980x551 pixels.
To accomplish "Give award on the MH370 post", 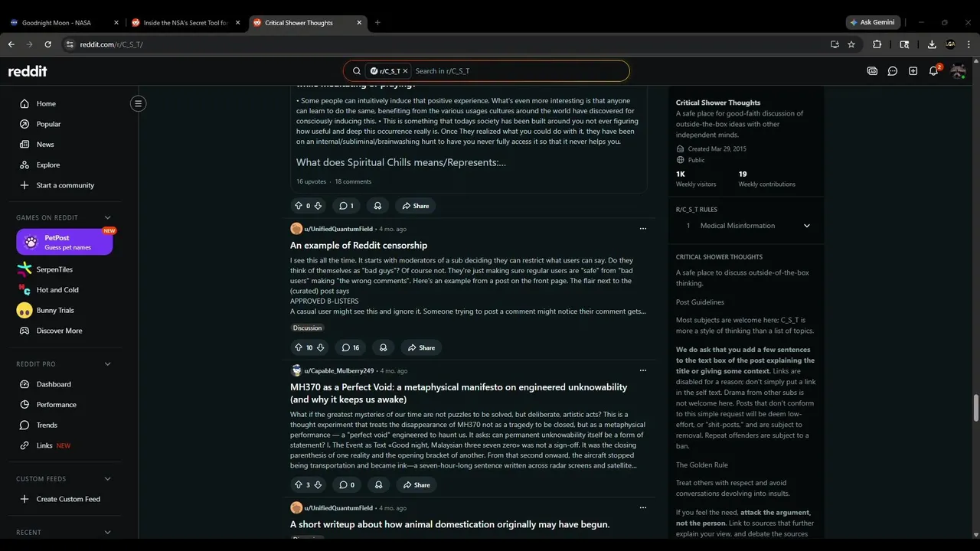I will [377, 484].
